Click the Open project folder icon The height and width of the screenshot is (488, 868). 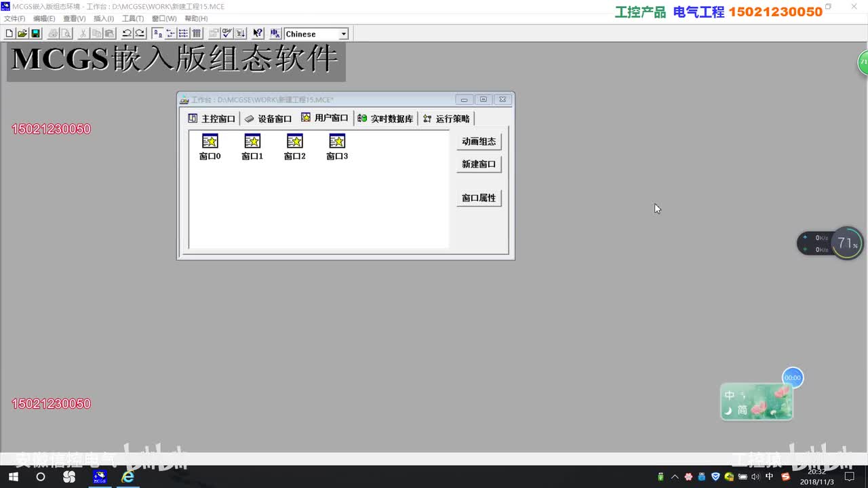(22, 33)
